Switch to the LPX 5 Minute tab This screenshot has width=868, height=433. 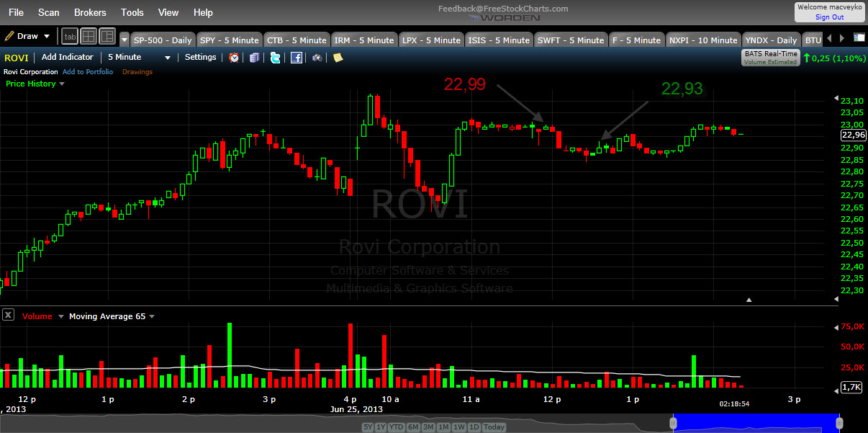tap(431, 40)
